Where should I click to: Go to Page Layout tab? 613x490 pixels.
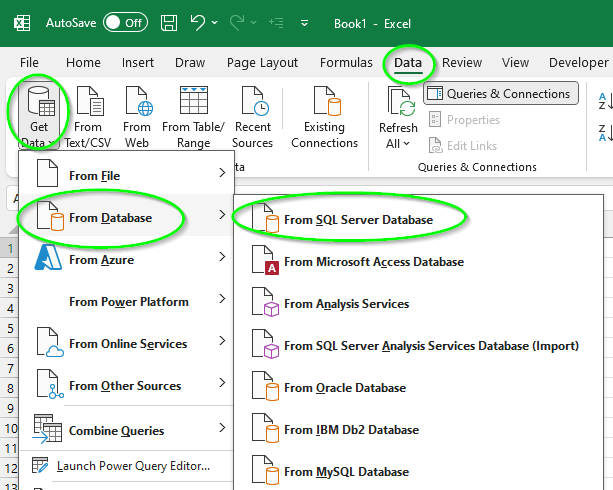262,63
